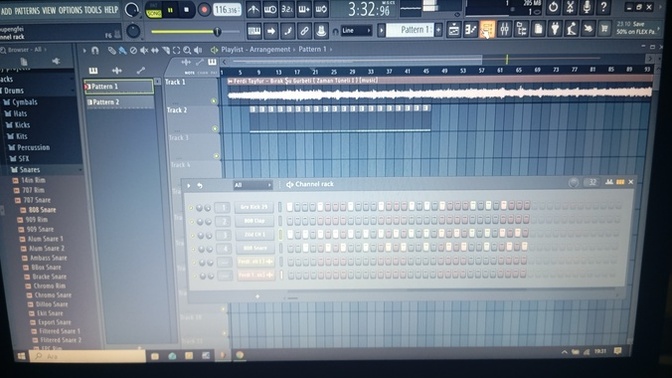
Task: Toggle first step of Grv Kick 25 row
Action: point(290,207)
